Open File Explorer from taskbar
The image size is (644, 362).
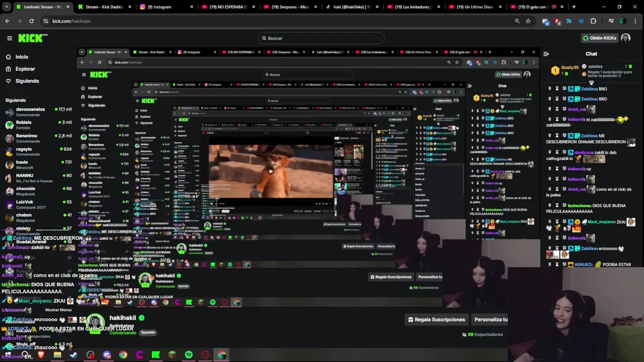coord(57,355)
